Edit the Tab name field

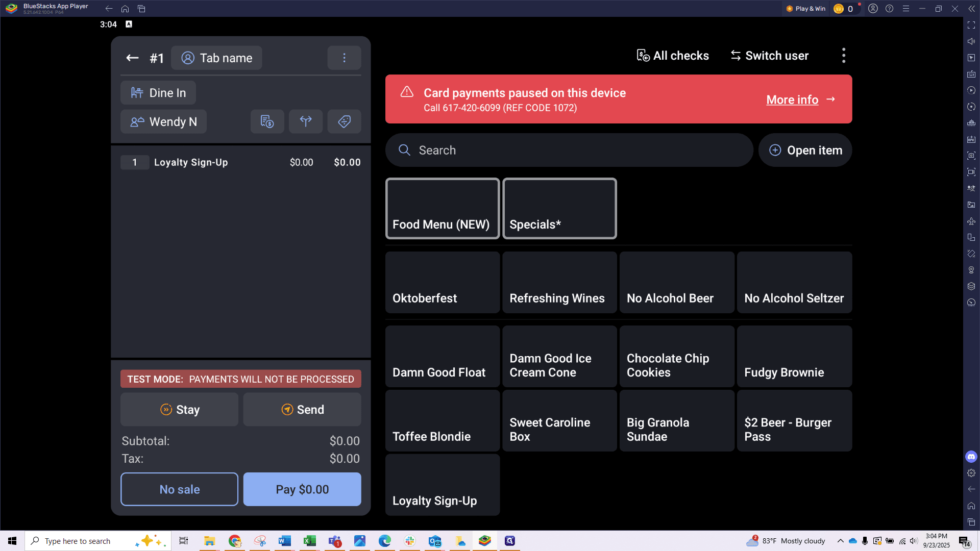point(216,58)
